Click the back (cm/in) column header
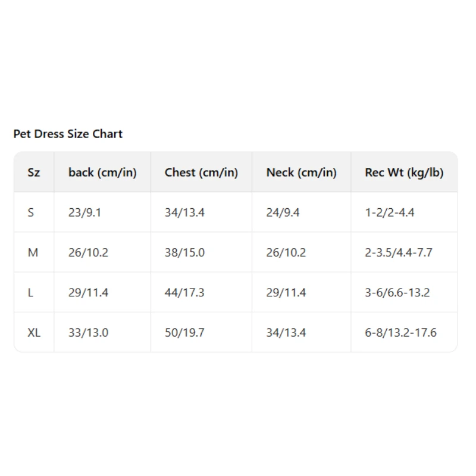 (x=102, y=173)
